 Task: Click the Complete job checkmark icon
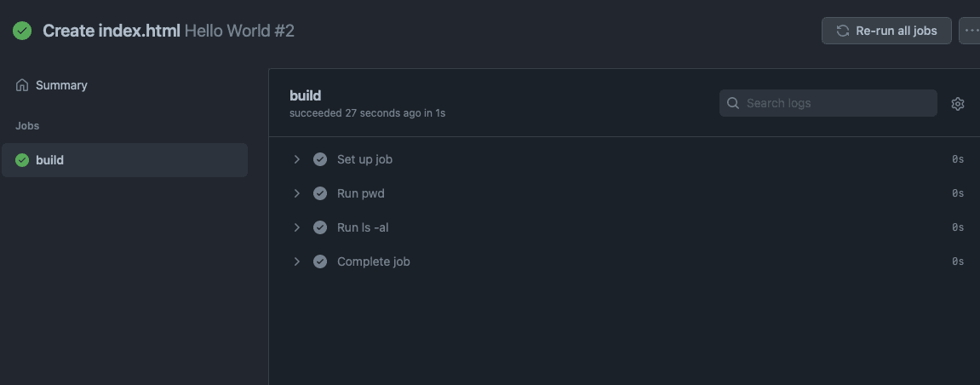(320, 261)
